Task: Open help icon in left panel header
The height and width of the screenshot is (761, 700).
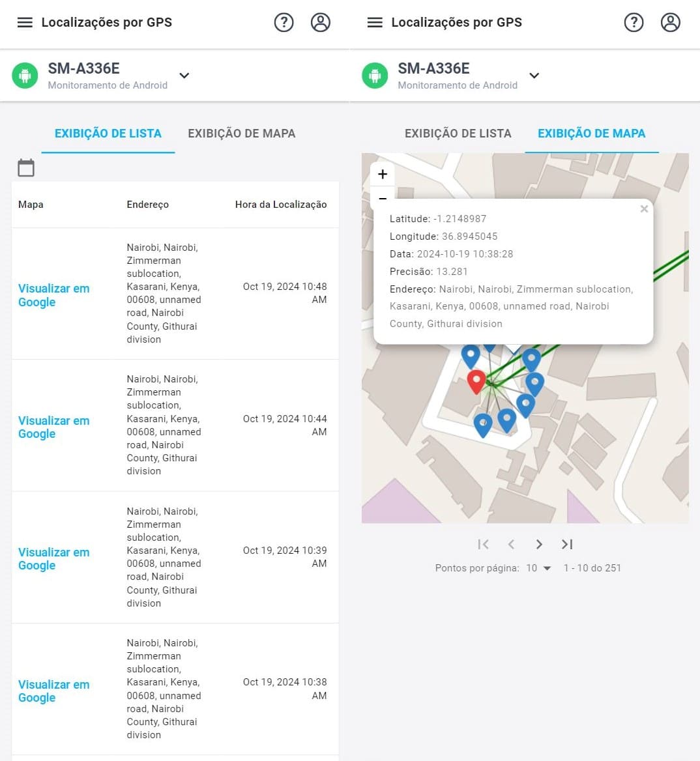Action: [284, 22]
